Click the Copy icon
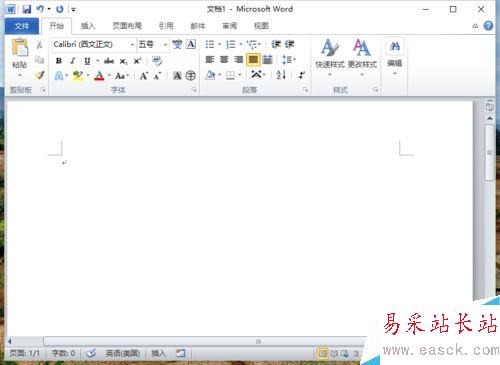The width and height of the screenshot is (500, 365). point(39,60)
